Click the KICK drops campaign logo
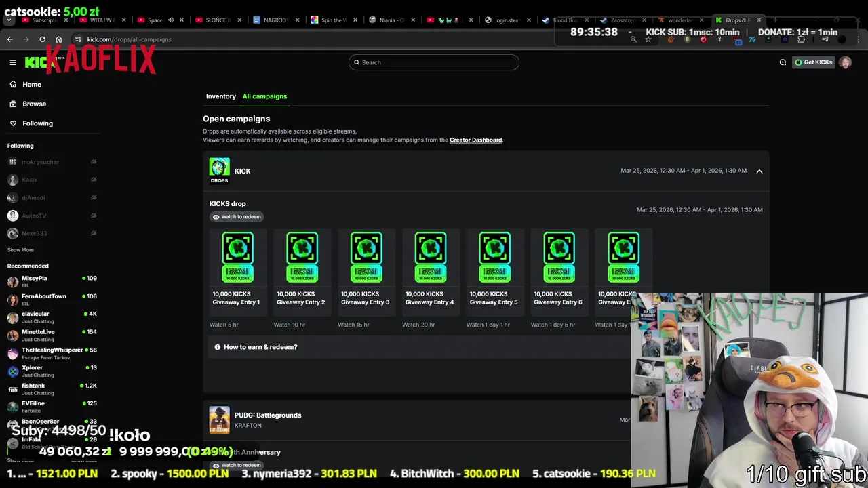Screen dimensions: 868x488 [x=219, y=171]
